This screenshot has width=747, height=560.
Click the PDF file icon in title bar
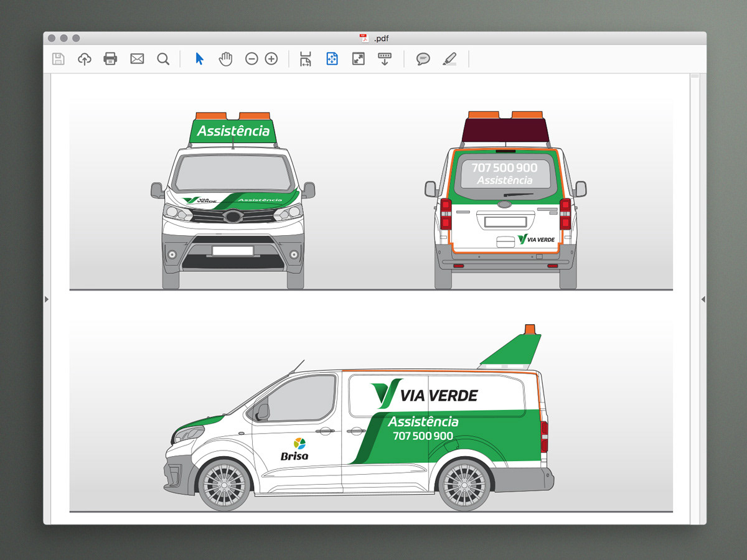pyautogui.click(x=365, y=38)
